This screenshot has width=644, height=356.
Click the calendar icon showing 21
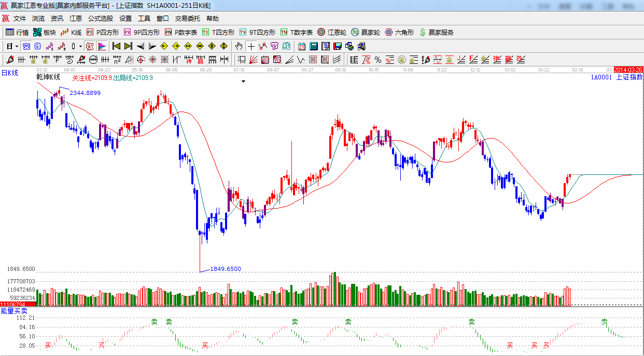(301, 46)
